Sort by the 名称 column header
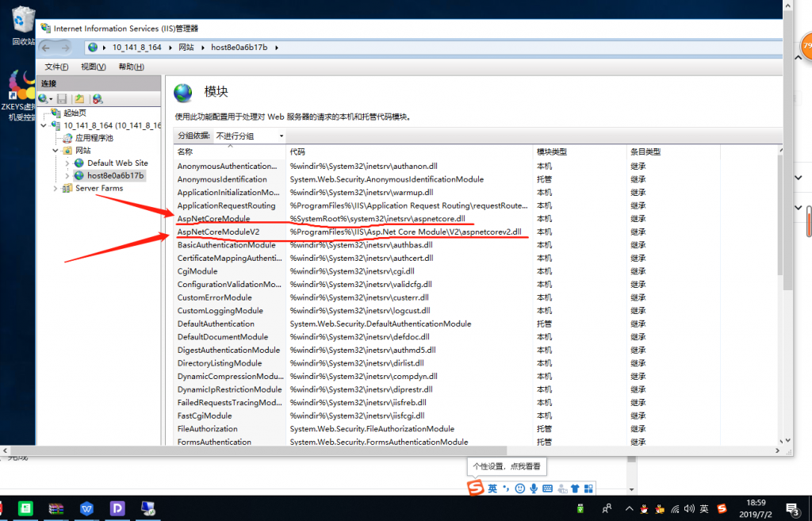The image size is (812, 521). (x=230, y=151)
